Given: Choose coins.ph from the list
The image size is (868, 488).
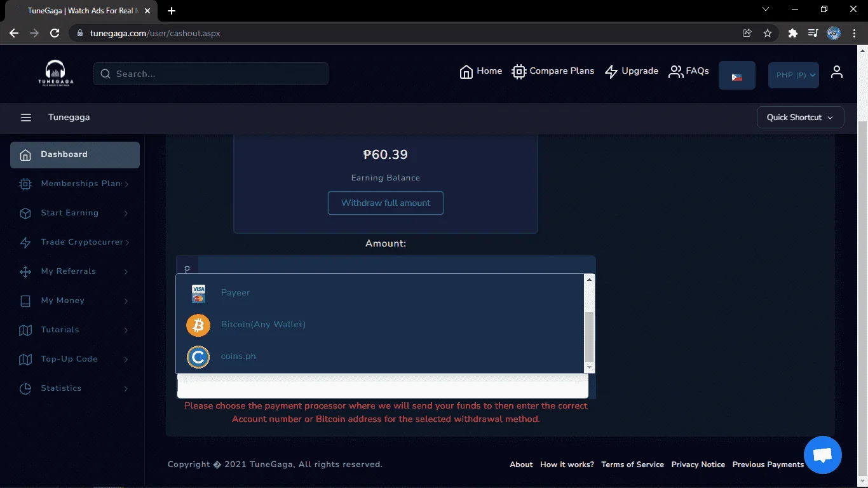Looking at the screenshot, I should pos(380,356).
